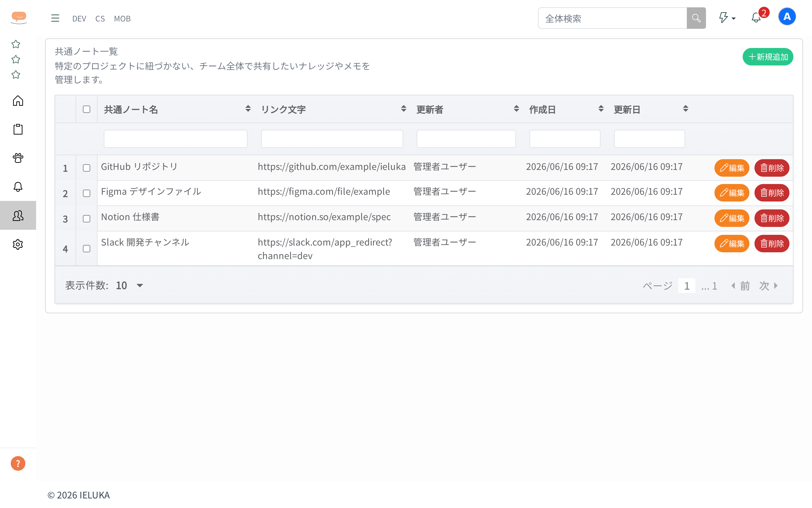Image resolution: width=812 pixels, height=508 pixels.
Task: Click the Slack 開発チャンネル name cell
Action: coord(145,242)
